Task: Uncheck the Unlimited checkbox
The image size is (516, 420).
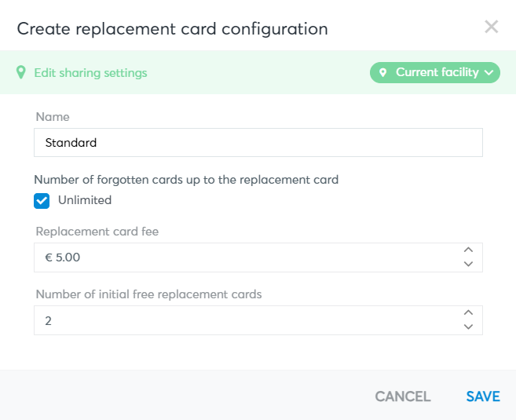Action: coord(42,201)
